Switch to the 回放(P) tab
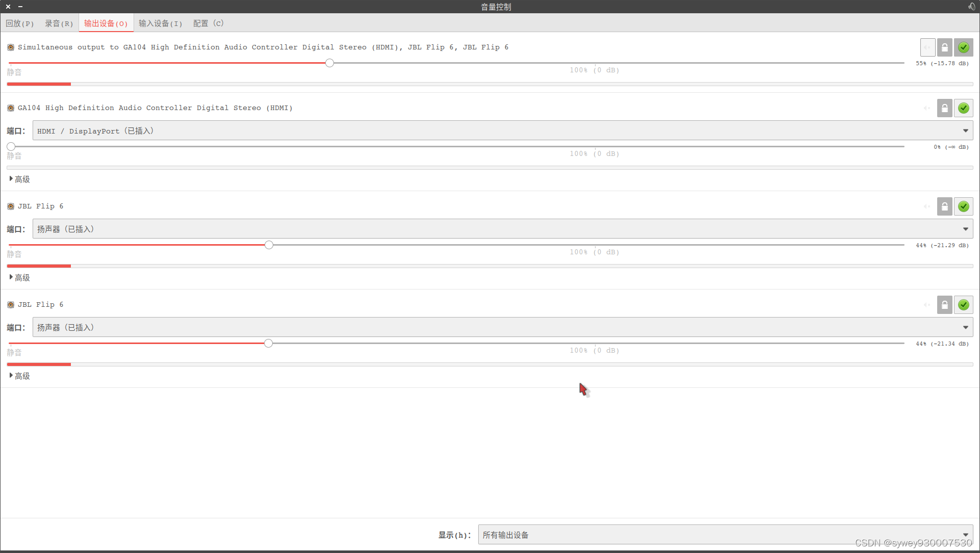 (20, 23)
